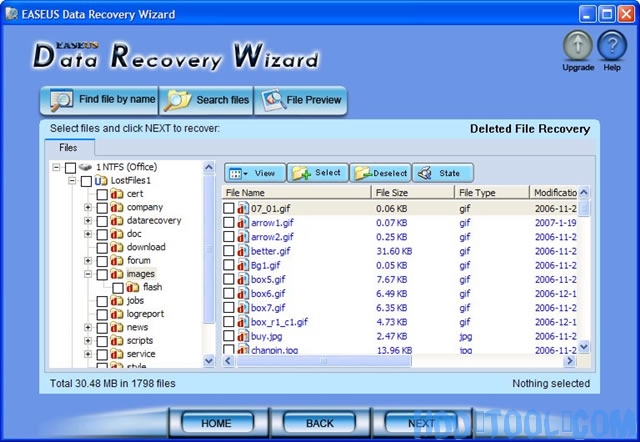Expand the datarecovery folder node
This screenshot has height=442, width=640.
click(x=88, y=220)
